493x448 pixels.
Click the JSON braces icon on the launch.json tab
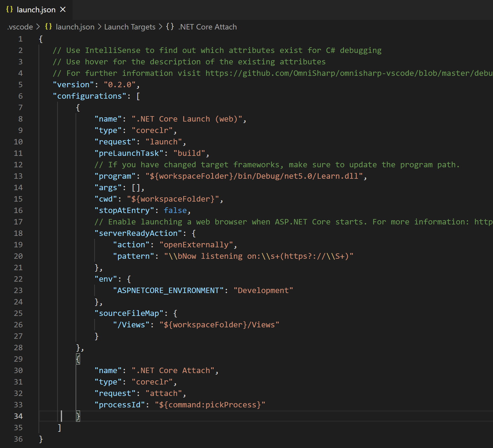coord(9,9)
